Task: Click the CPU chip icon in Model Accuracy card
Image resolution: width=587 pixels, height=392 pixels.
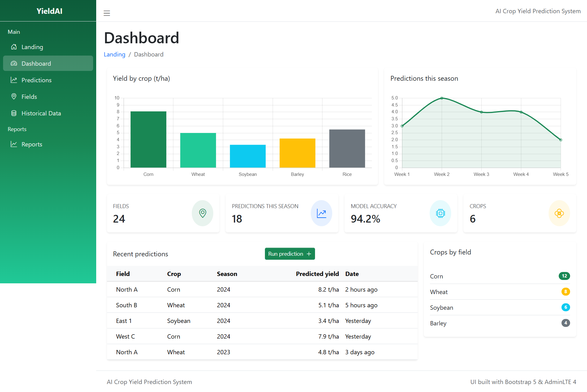Action: (x=440, y=213)
